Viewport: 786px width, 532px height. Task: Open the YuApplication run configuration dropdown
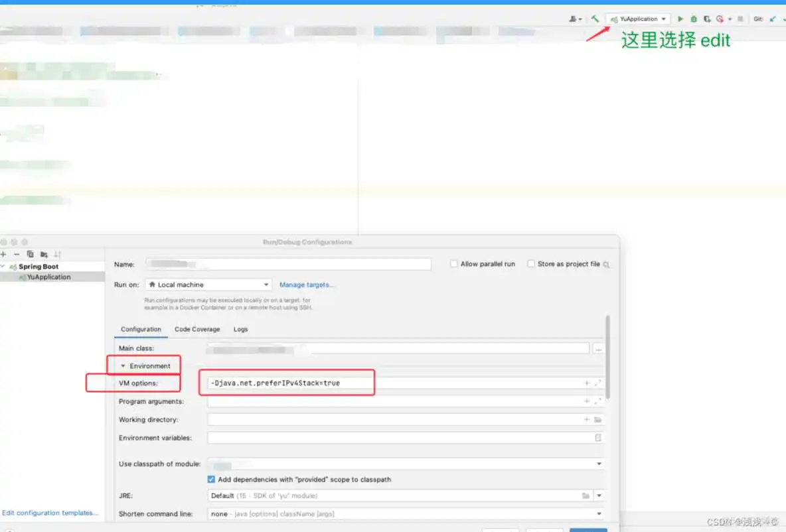638,19
